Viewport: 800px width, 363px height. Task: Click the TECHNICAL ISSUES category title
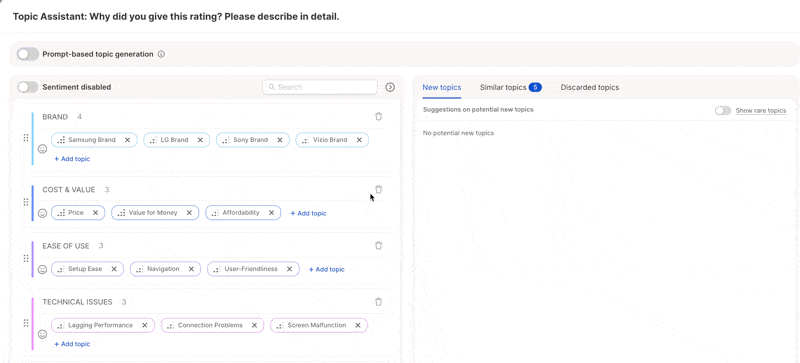77,302
